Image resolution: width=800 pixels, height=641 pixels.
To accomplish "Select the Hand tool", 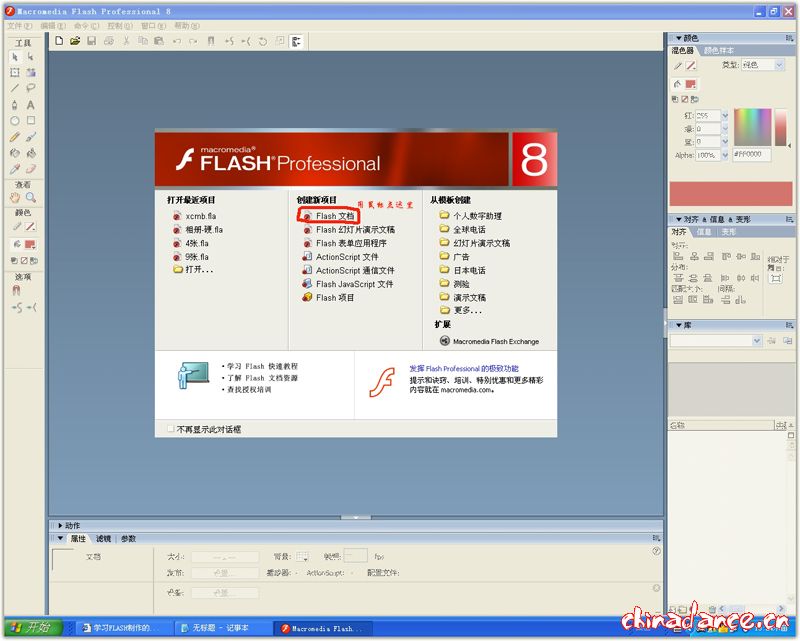I will 14,198.
